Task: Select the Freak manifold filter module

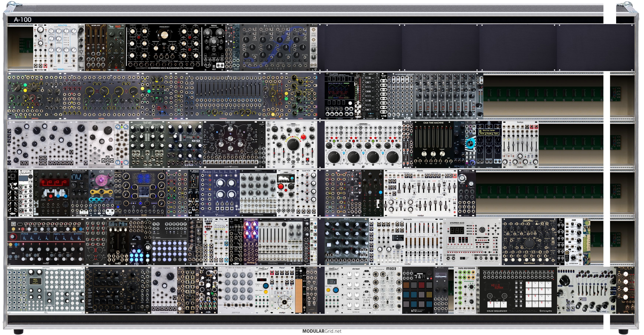Action: (214, 47)
